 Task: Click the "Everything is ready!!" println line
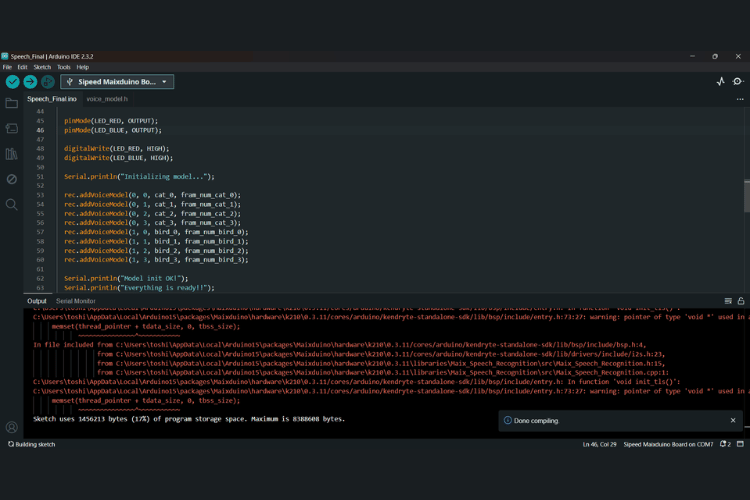[139, 288]
